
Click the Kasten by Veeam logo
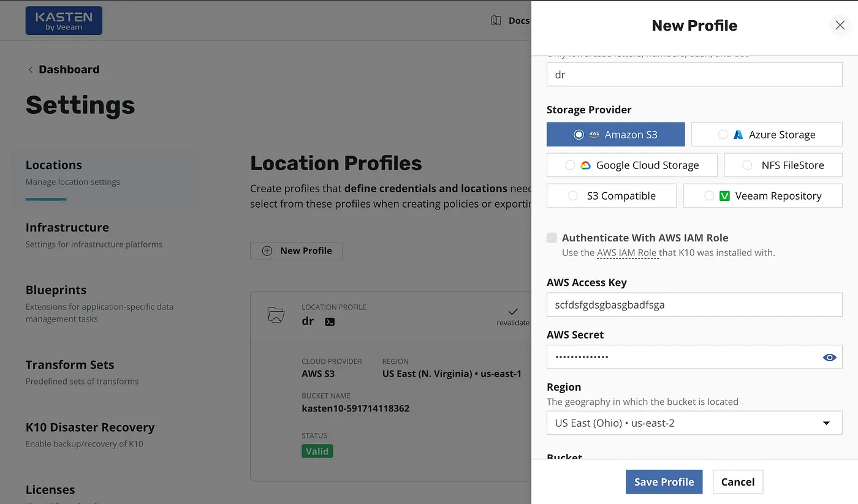(64, 21)
